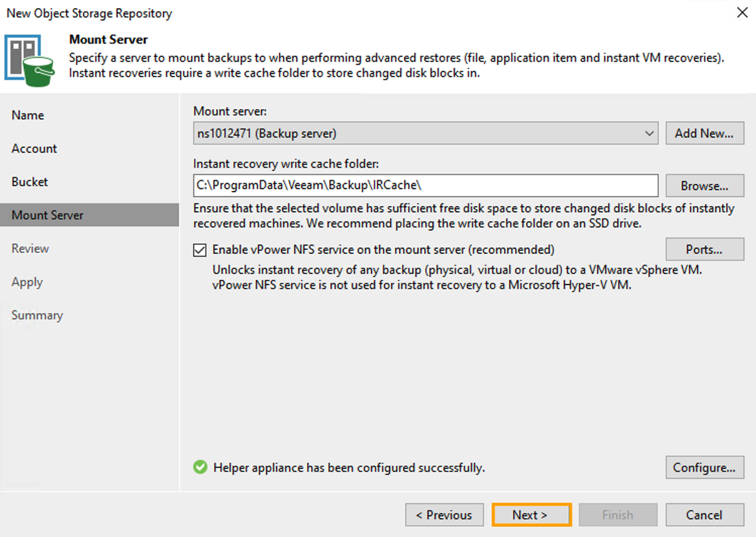Cancel the repository setup
The height and width of the screenshot is (537, 756).
tap(704, 514)
